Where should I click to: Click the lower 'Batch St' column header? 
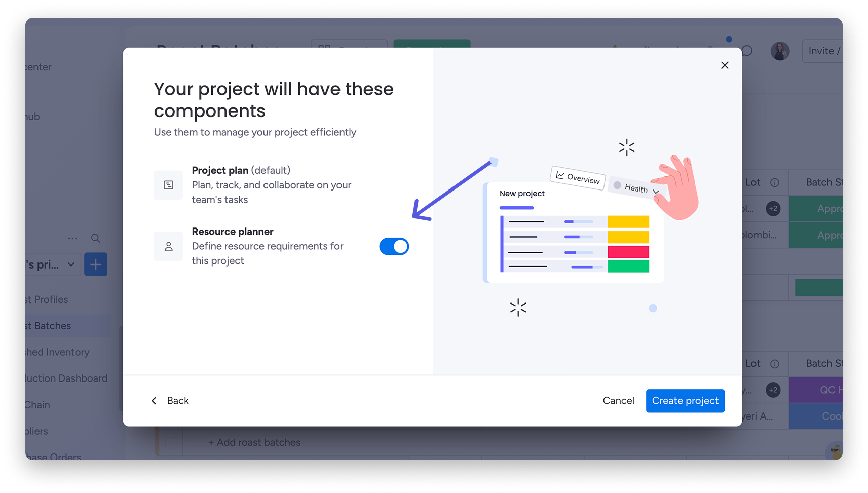(x=824, y=363)
